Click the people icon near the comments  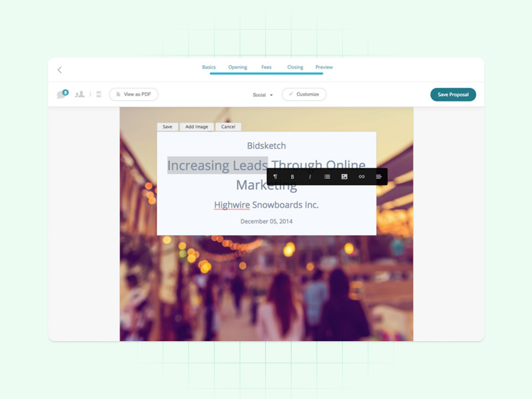click(80, 94)
